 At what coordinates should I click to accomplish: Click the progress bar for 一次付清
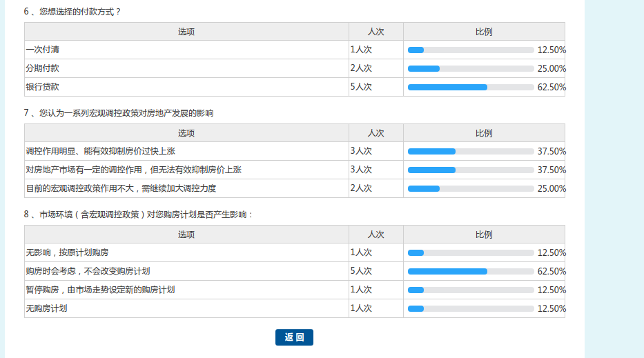tap(471, 50)
